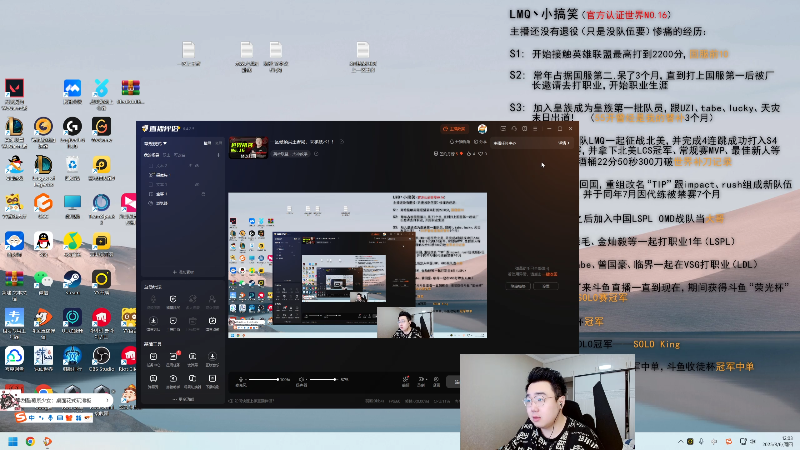This screenshot has width=800, height=450.
Task: Click the right outlined button in the right panel
Action: [546, 286]
